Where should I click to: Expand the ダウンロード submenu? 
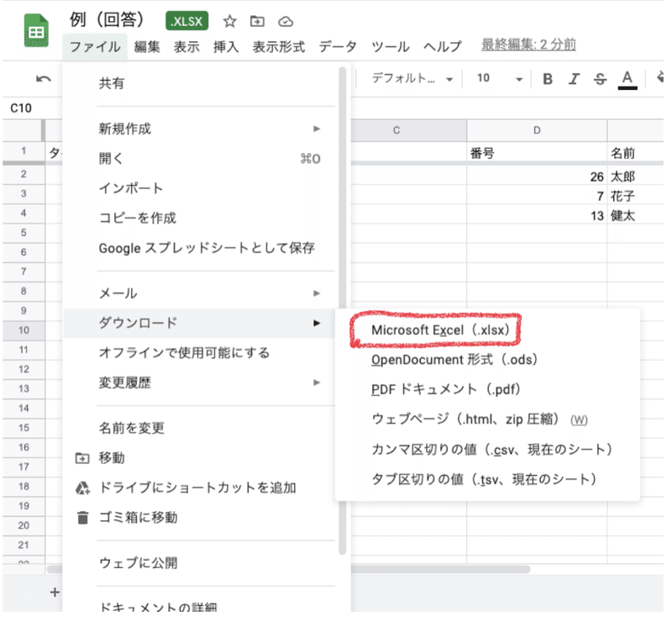click(199, 323)
